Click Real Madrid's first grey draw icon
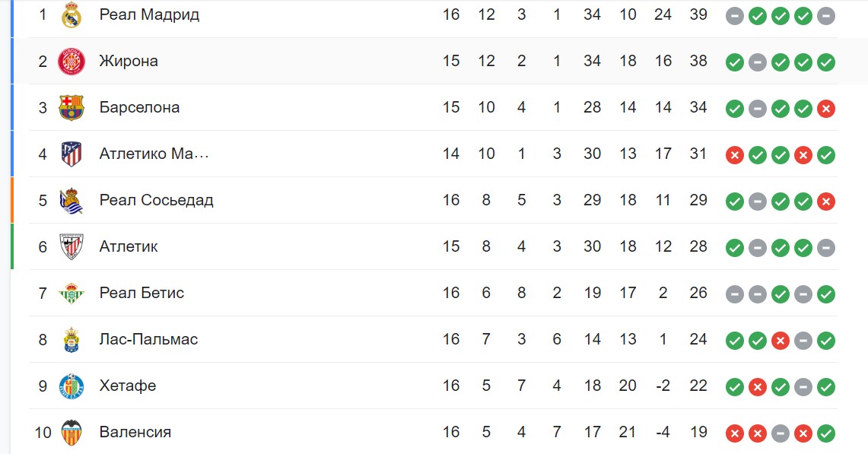The width and height of the screenshot is (868, 454). point(735,15)
